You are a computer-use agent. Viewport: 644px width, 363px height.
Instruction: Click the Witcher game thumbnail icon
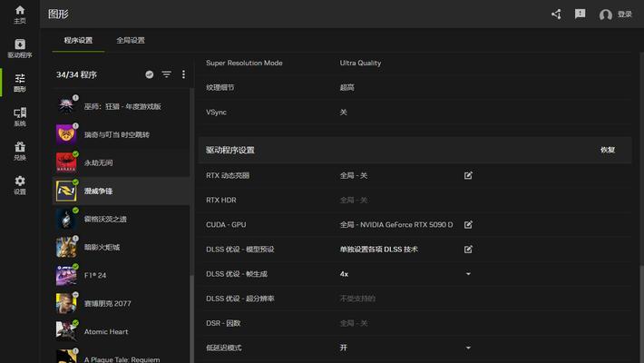(66, 106)
